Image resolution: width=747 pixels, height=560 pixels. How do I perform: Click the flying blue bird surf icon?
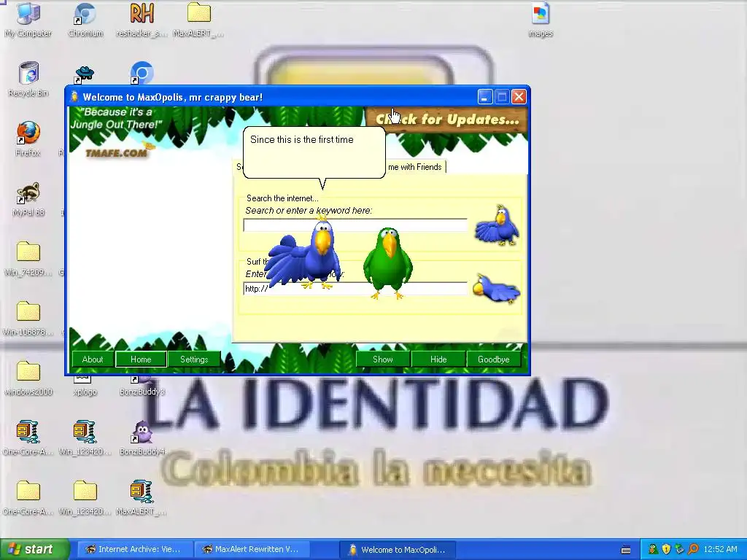496,288
